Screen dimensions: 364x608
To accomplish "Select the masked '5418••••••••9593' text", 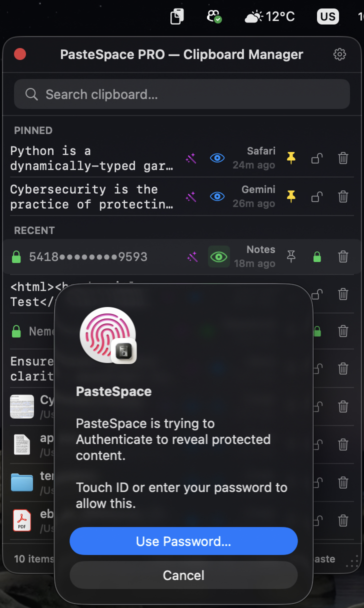I will (88, 257).
